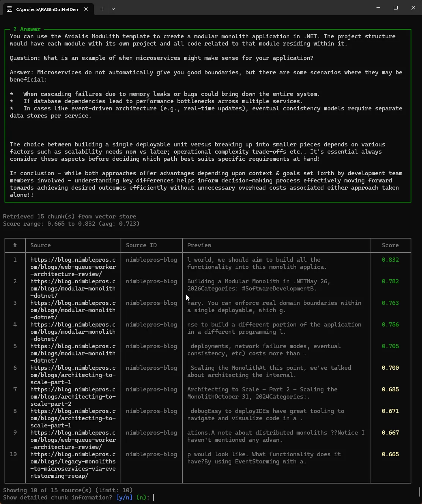
Task: Click the '? Answer' panel title
Action: point(27,29)
